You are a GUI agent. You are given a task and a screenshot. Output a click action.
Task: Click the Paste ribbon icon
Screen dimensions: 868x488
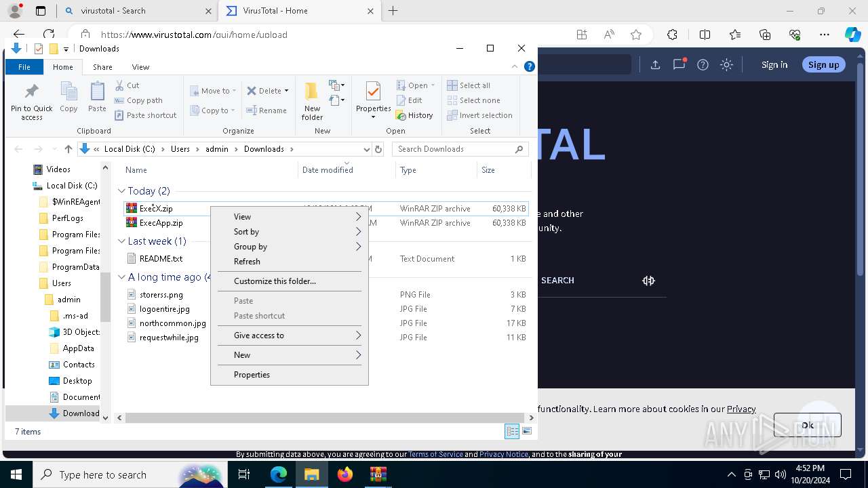tap(97, 97)
